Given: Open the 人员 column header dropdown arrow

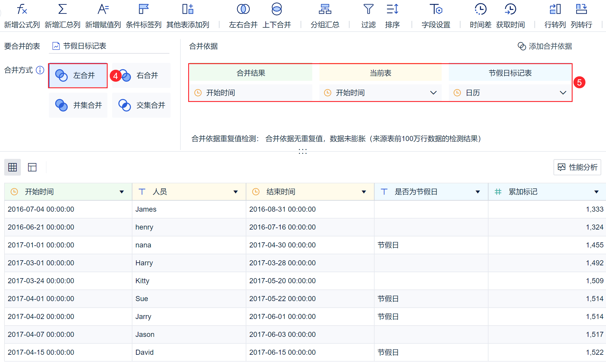Looking at the screenshot, I should pos(236,192).
